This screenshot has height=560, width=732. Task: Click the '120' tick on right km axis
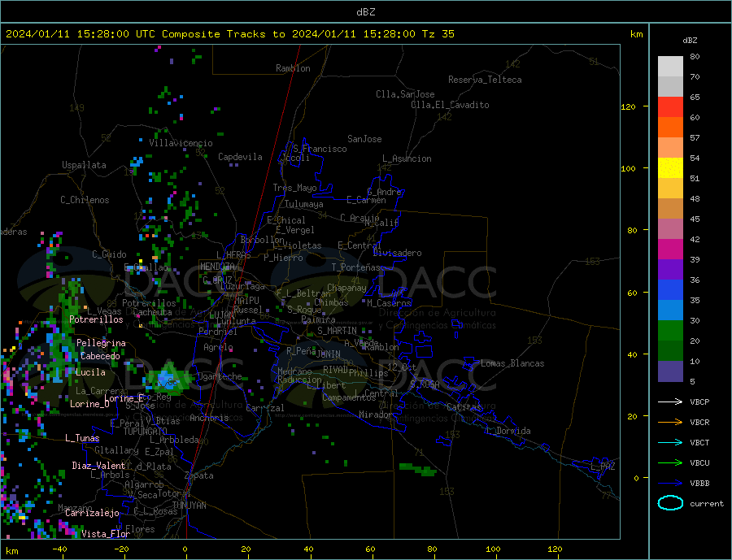click(x=628, y=106)
